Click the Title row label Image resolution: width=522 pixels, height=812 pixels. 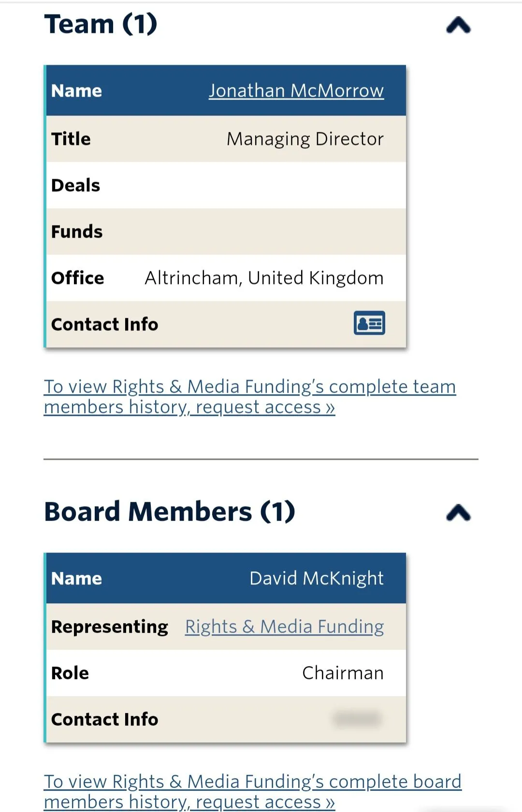click(x=71, y=139)
